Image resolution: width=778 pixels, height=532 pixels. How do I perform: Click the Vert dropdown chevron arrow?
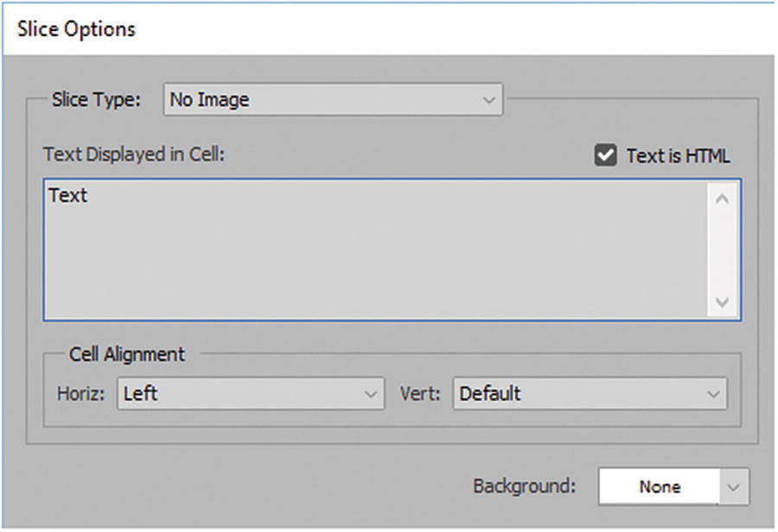point(713,394)
